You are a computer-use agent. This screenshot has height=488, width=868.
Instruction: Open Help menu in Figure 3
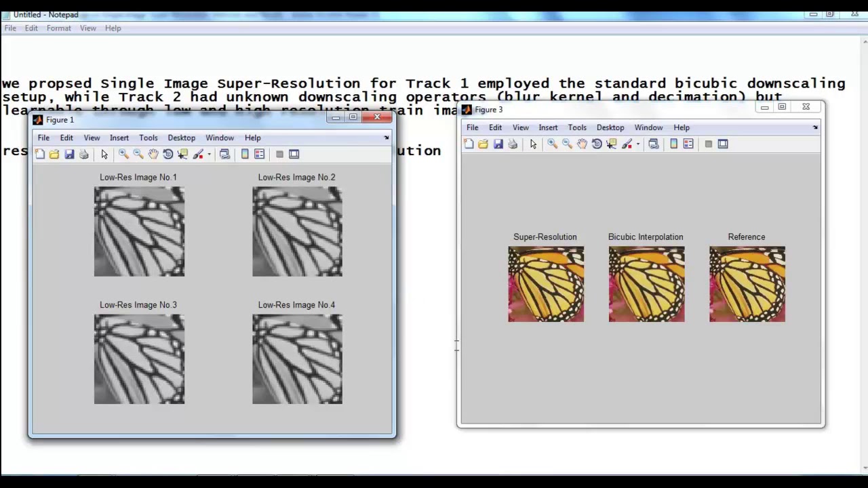(682, 127)
